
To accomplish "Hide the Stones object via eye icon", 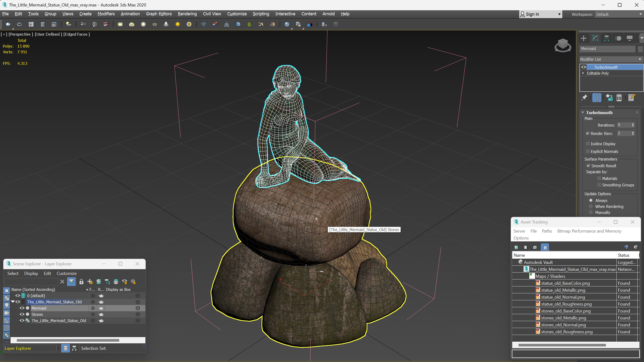I will coord(22,314).
